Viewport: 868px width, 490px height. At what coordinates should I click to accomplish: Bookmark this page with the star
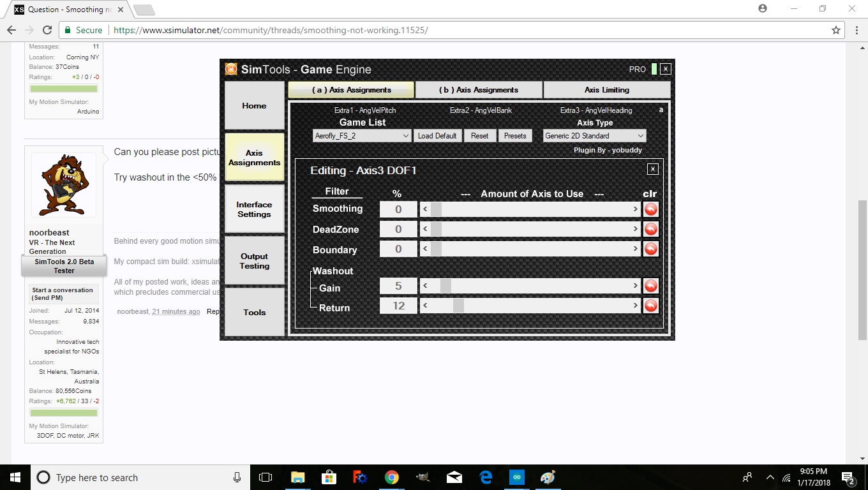836,30
